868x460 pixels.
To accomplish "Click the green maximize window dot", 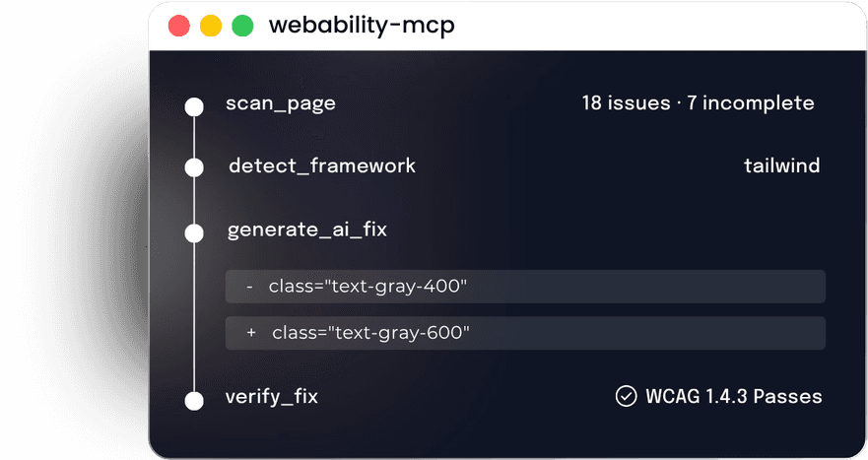I will pos(242,26).
